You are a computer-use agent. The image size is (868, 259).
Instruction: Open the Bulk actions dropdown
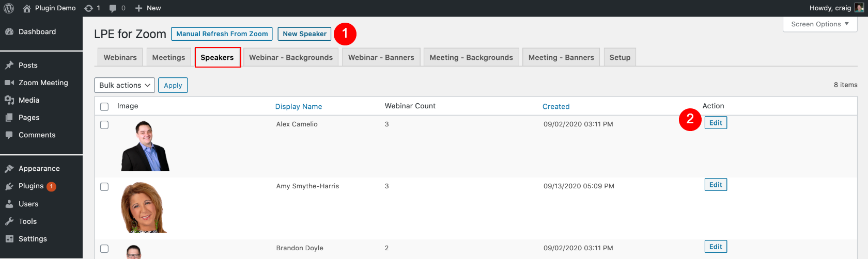coord(124,85)
